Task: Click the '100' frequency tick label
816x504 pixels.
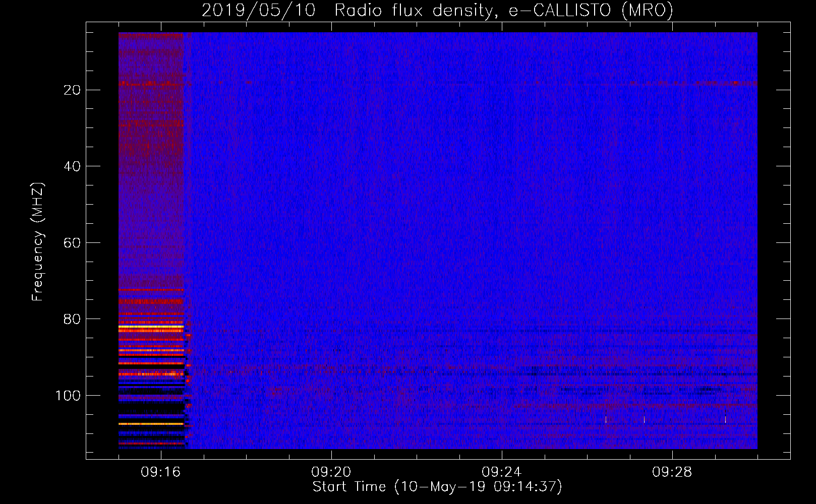Action: point(68,396)
